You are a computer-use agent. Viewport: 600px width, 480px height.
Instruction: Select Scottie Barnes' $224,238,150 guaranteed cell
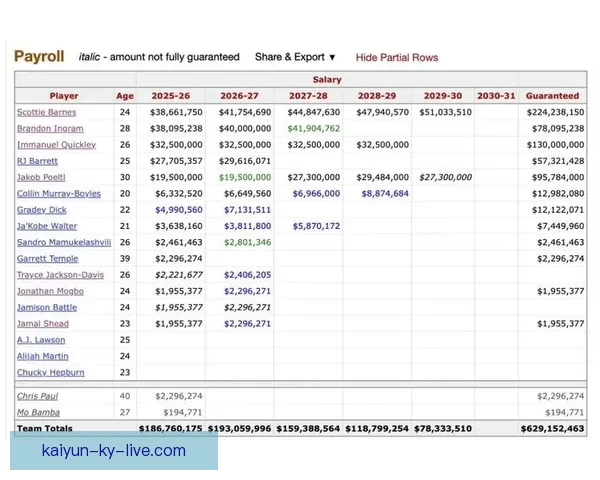(555, 112)
